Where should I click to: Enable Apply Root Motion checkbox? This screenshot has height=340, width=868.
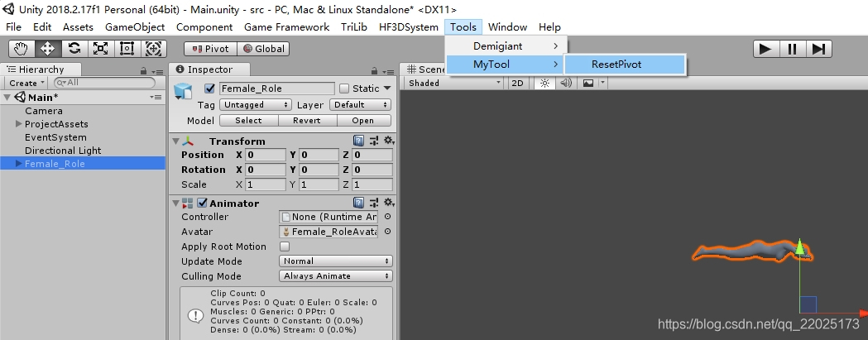(x=285, y=247)
